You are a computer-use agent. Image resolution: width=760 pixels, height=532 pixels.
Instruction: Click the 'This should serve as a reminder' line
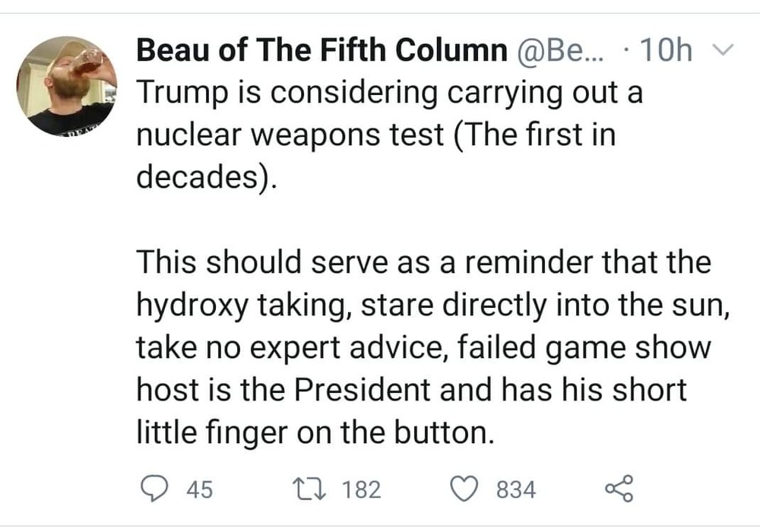click(423, 262)
